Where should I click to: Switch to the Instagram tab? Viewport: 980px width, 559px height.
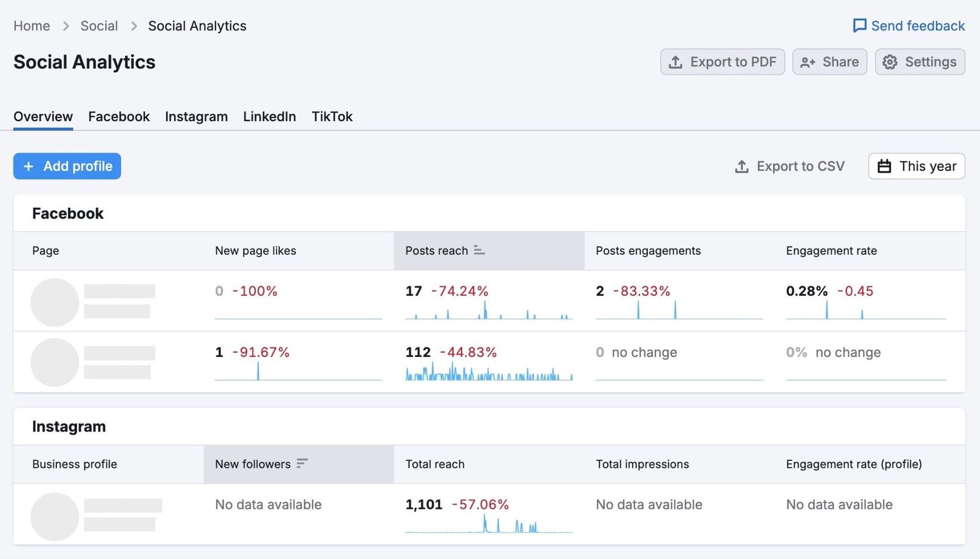tap(196, 116)
